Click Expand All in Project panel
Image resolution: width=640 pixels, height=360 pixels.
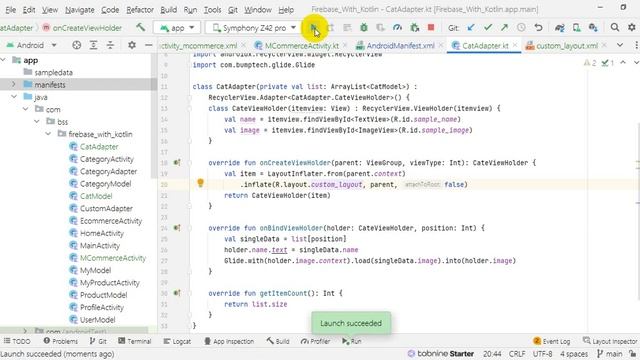point(93,45)
